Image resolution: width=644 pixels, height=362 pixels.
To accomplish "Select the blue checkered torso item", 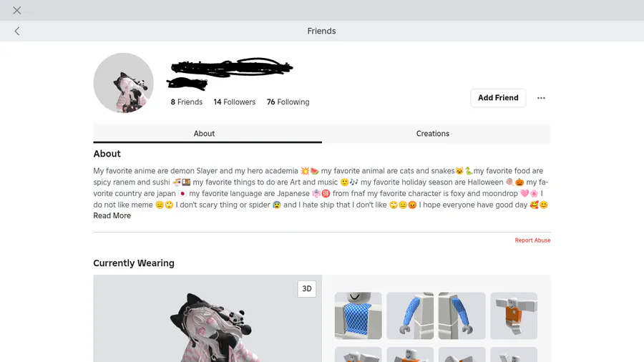I will pos(358,315).
